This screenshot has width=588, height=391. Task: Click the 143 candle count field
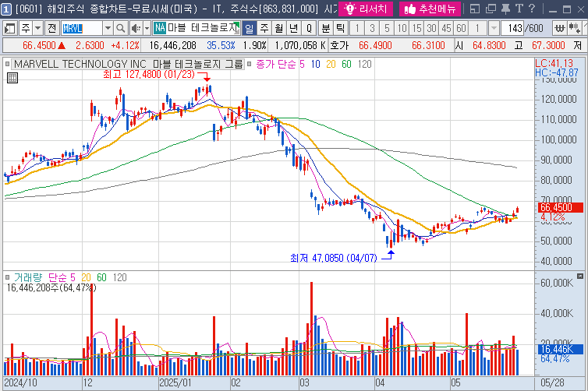[512, 28]
